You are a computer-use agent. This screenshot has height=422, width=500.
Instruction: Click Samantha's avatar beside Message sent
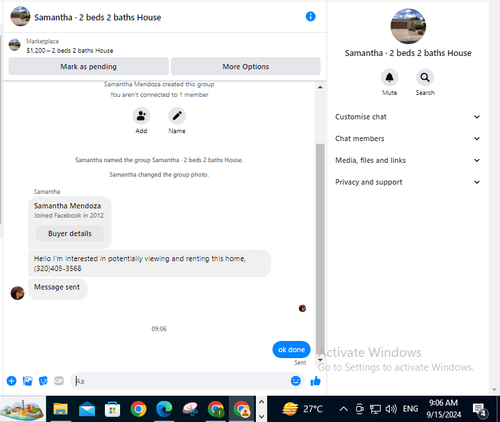tap(17, 293)
